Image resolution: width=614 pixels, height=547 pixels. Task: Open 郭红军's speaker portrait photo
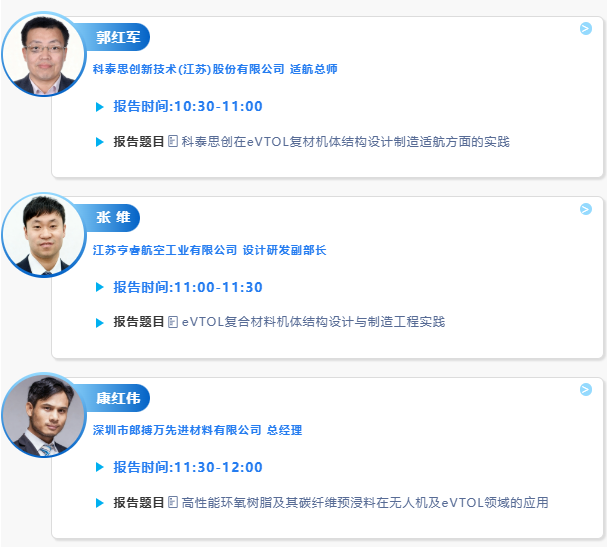43,54
